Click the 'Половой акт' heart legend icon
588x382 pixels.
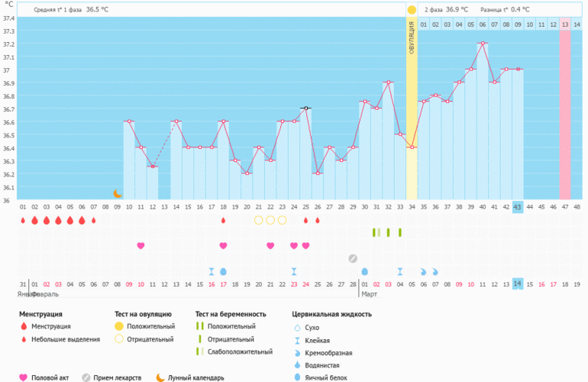click(23, 377)
